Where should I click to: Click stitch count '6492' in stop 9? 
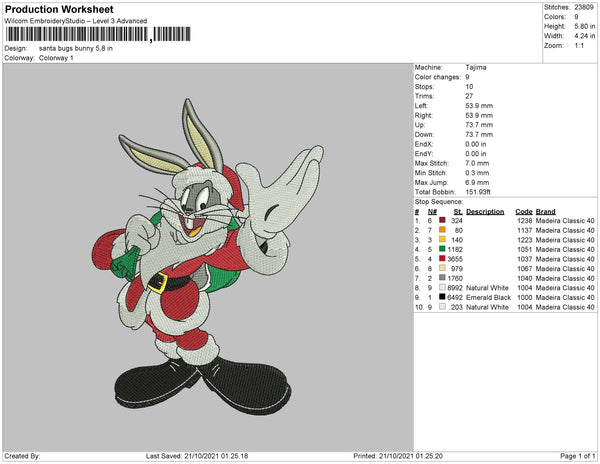click(x=455, y=297)
